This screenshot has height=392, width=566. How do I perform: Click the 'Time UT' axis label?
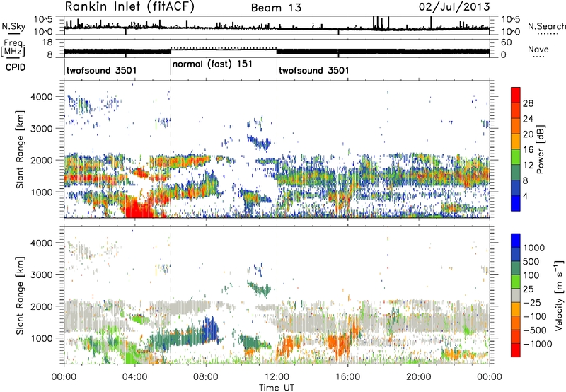[x=277, y=388]
